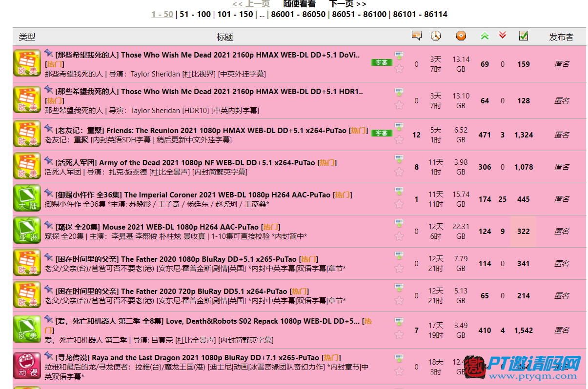Toggle bookmark star for Army of the Dead
The width and height of the screenshot is (588, 389).
pyautogui.click(x=399, y=172)
